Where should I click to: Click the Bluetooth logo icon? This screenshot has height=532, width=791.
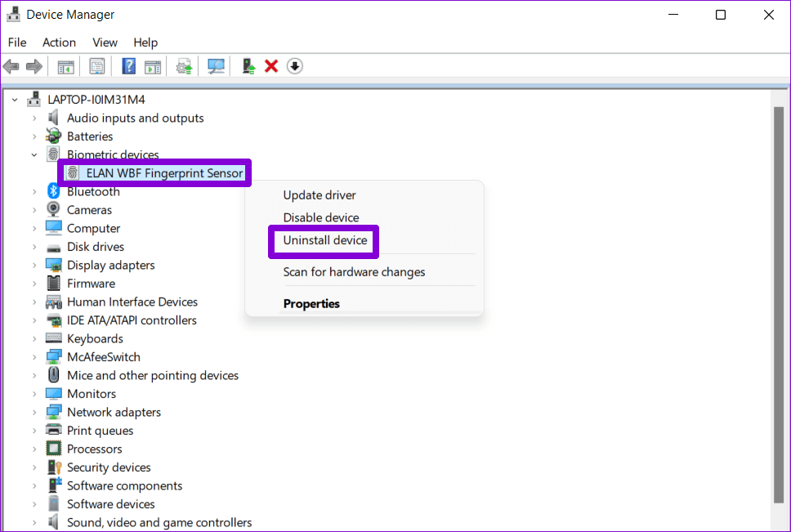[53, 191]
